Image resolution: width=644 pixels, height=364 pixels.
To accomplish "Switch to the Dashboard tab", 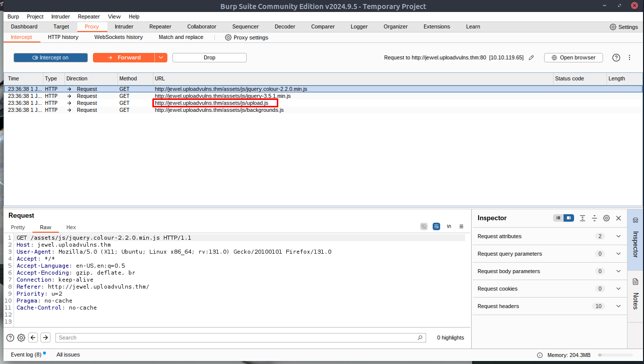I will point(24,27).
